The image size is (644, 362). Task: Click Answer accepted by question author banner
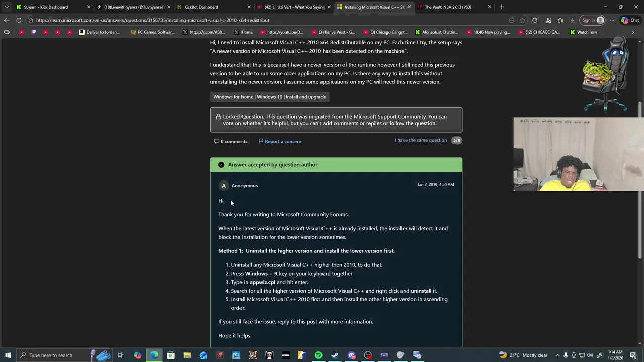point(336,165)
